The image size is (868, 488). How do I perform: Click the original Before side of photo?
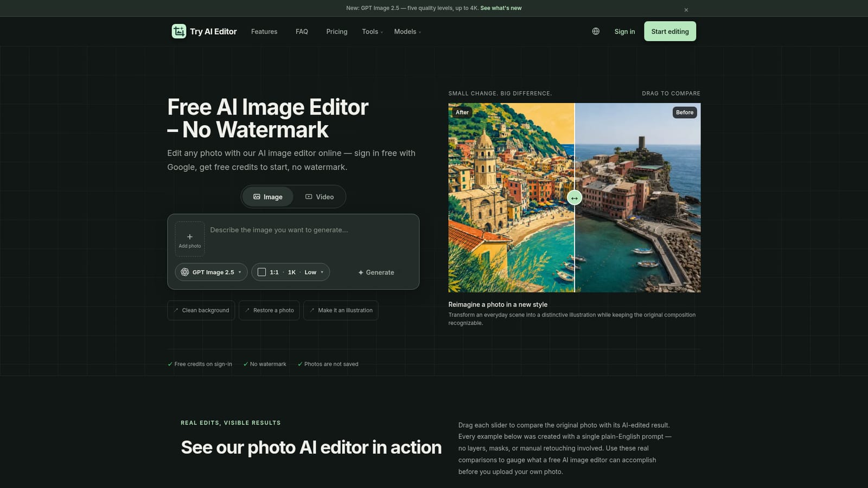click(638, 198)
